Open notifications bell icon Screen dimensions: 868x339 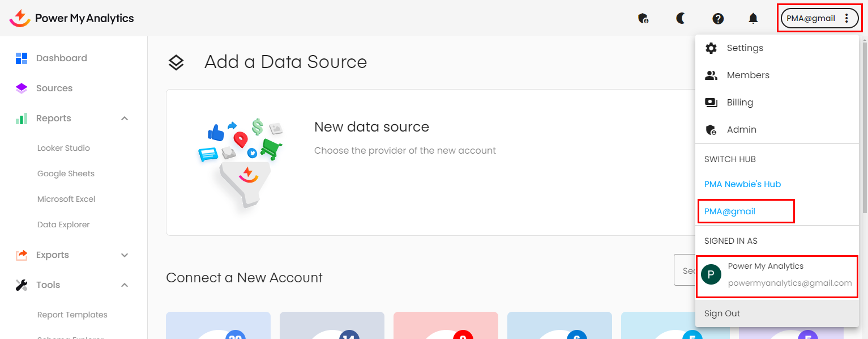point(753,19)
